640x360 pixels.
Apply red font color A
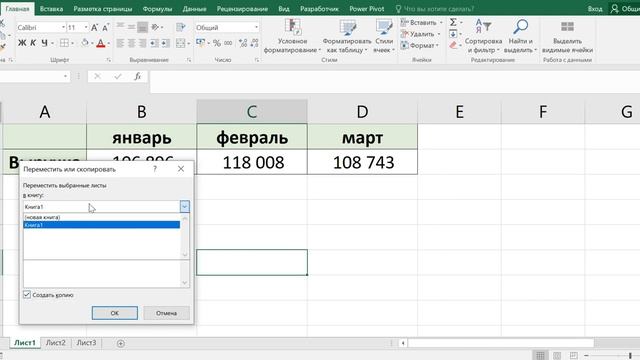click(100, 43)
